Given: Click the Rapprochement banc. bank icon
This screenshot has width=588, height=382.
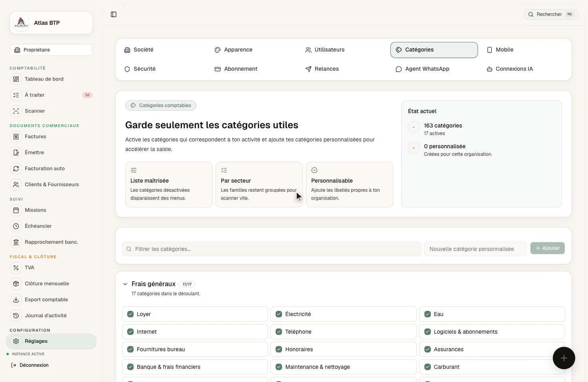Looking at the screenshot, I should coord(16,242).
